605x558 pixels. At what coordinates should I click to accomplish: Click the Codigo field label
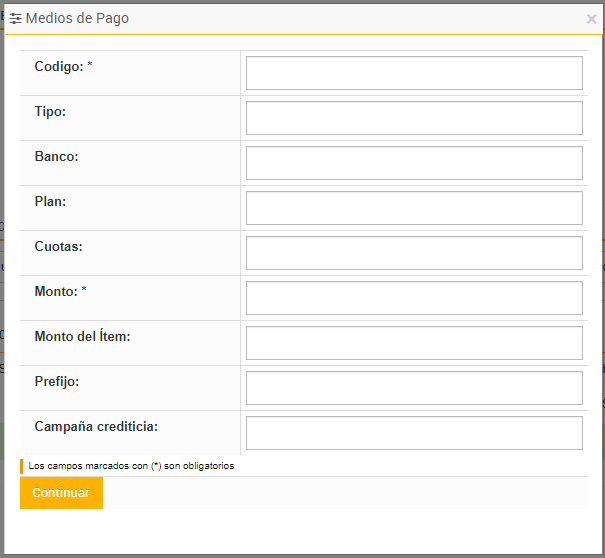pos(58,66)
